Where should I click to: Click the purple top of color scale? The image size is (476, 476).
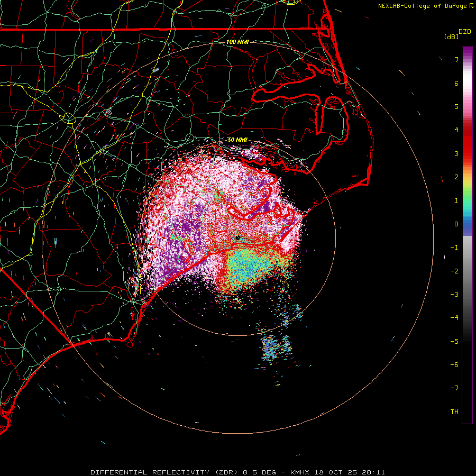click(x=467, y=52)
